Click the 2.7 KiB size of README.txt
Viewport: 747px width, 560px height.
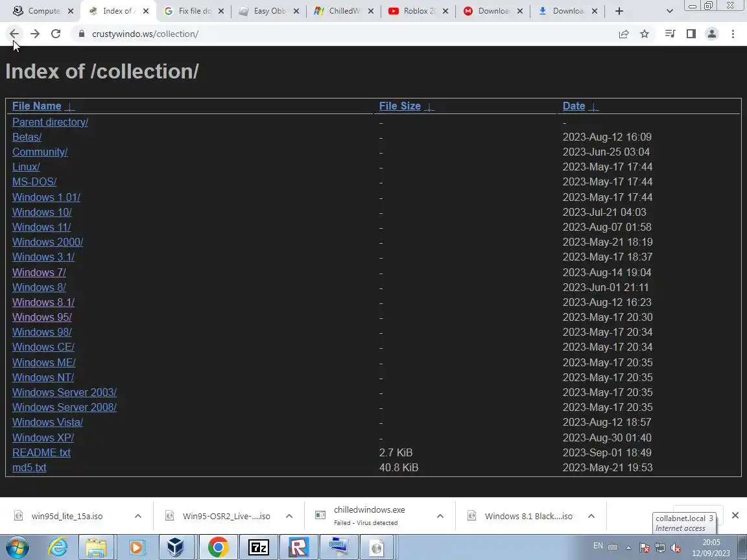coord(396,453)
